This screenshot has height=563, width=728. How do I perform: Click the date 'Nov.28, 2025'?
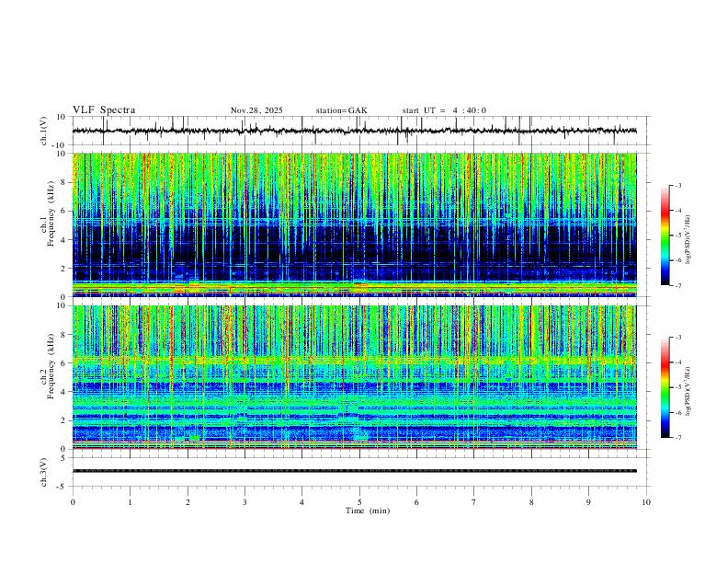tap(256, 110)
